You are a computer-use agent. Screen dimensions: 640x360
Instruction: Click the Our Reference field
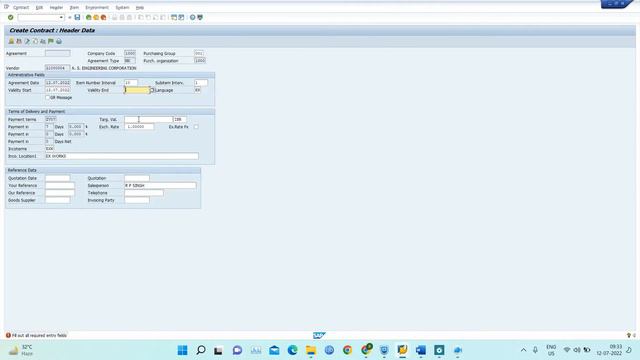click(60, 193)
